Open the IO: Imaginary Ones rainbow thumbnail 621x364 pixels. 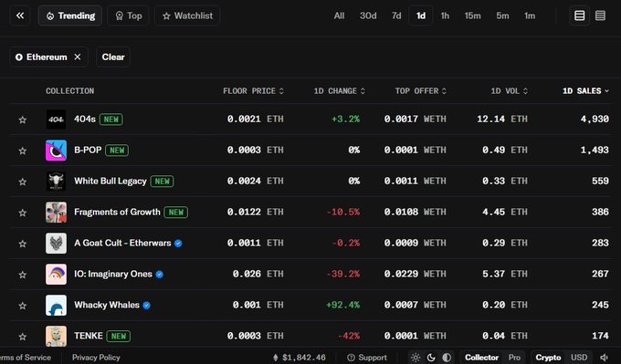click(57, 275)
